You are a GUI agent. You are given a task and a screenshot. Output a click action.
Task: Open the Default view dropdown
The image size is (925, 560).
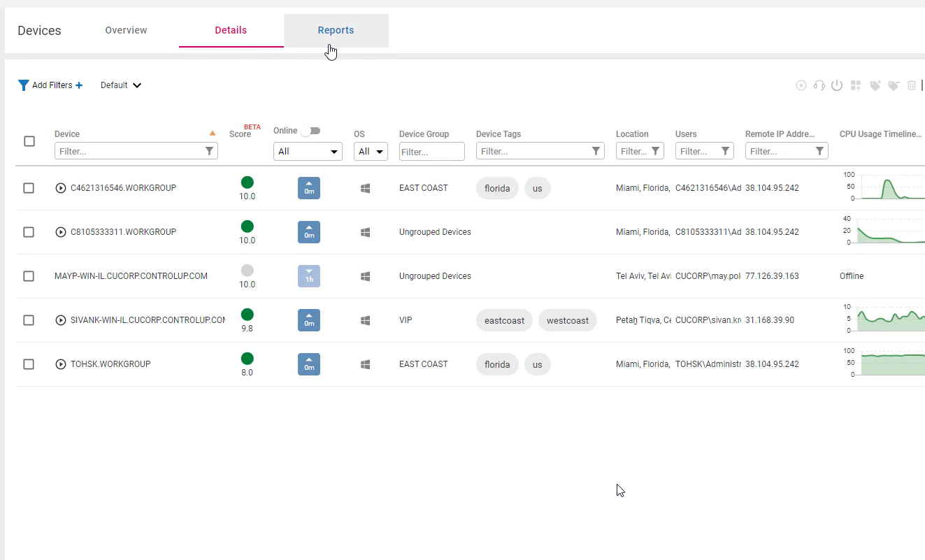121,85
